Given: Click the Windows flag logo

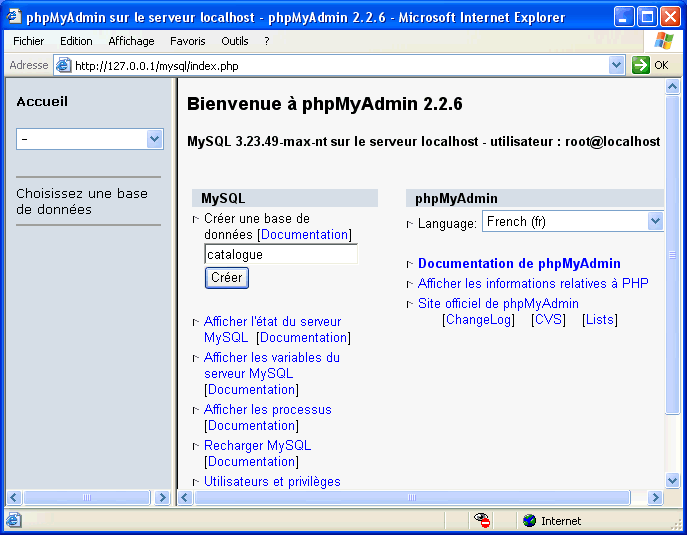Looking at the screenshot, I should [x=664, y=41].
